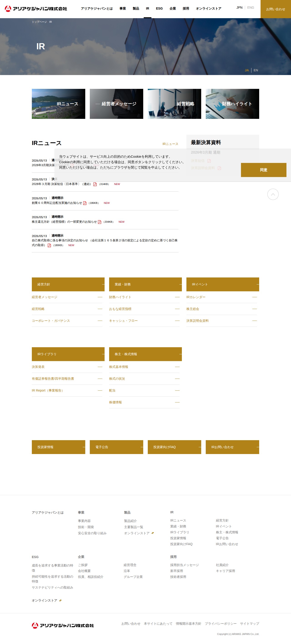Open the 財務ハイライト thumbnail card
This screenshot has width=291, height=644.
232,104
